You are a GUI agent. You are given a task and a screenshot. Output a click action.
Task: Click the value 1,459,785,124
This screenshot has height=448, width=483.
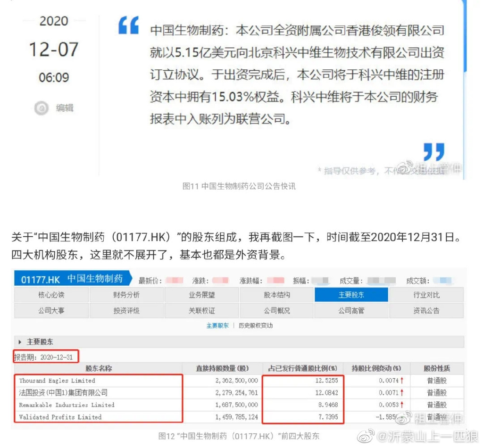point(237,417)
